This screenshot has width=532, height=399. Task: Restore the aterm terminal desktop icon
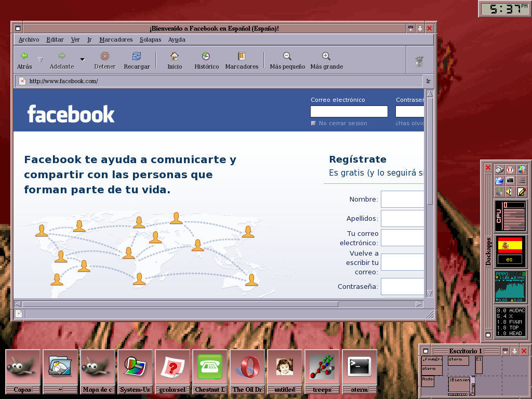[360, 367]
